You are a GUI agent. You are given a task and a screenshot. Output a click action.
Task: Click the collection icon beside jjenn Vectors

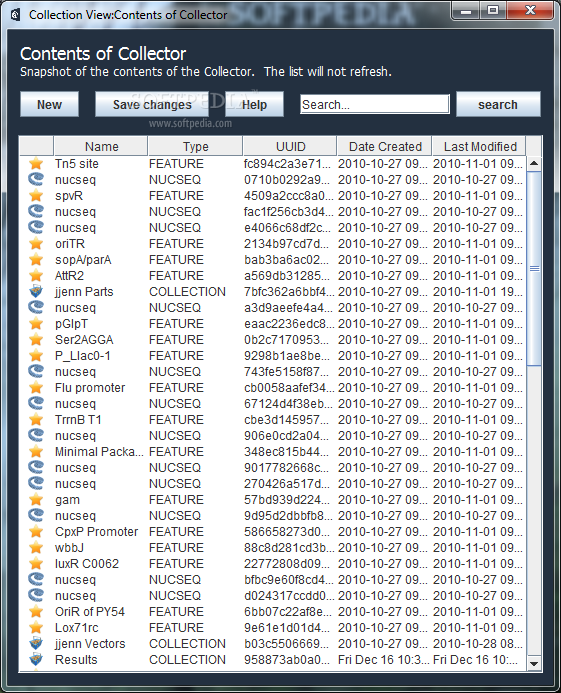tap(36, 644)
